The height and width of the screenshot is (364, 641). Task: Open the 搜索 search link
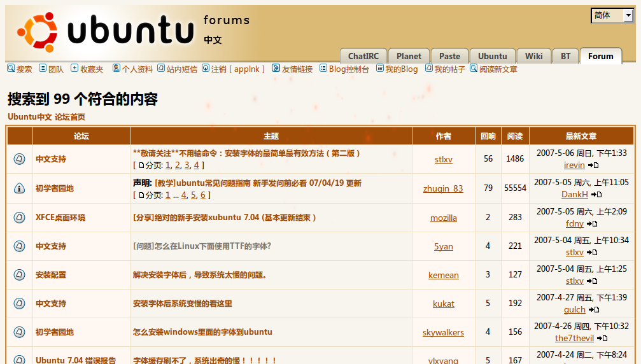pos(24,69)
